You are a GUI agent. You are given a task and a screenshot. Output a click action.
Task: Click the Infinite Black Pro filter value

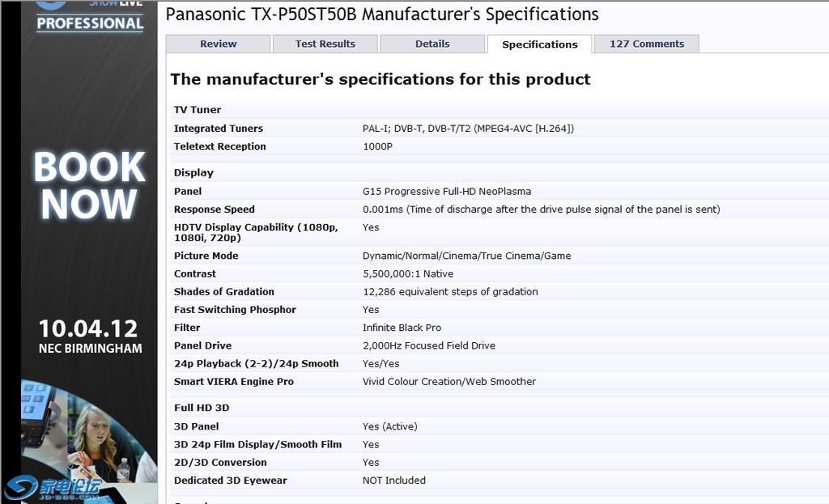(x=402, y=328)
